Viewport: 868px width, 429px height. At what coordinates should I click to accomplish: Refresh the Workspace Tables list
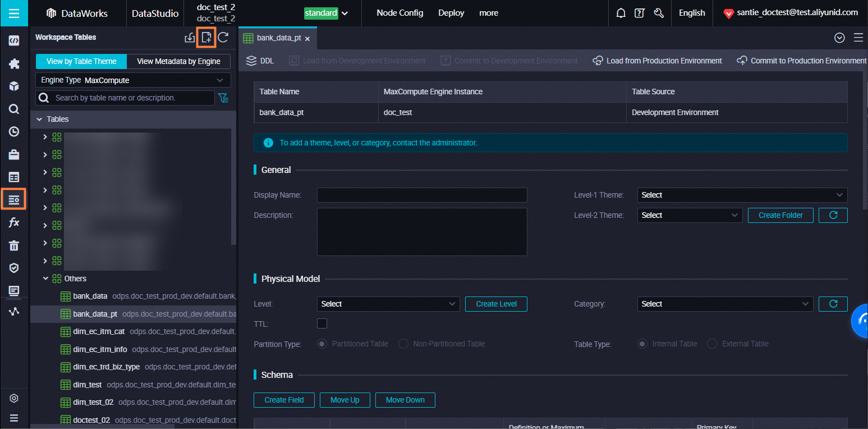223,38
